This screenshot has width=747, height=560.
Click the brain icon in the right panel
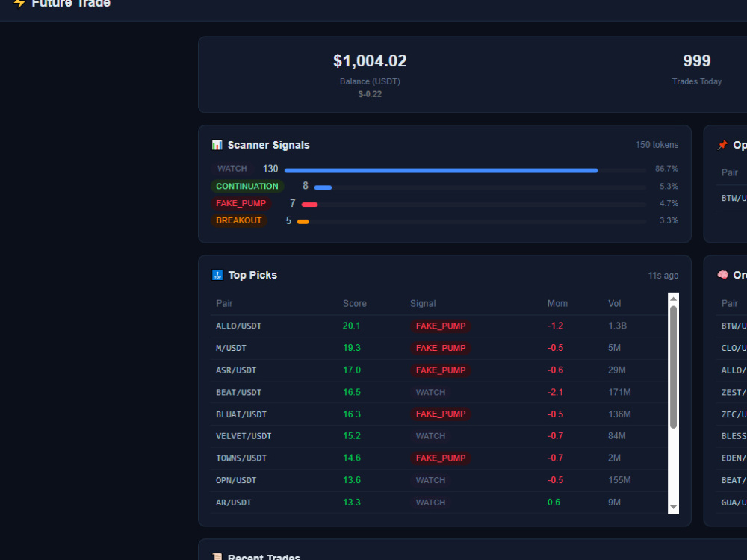click(722, 275)
